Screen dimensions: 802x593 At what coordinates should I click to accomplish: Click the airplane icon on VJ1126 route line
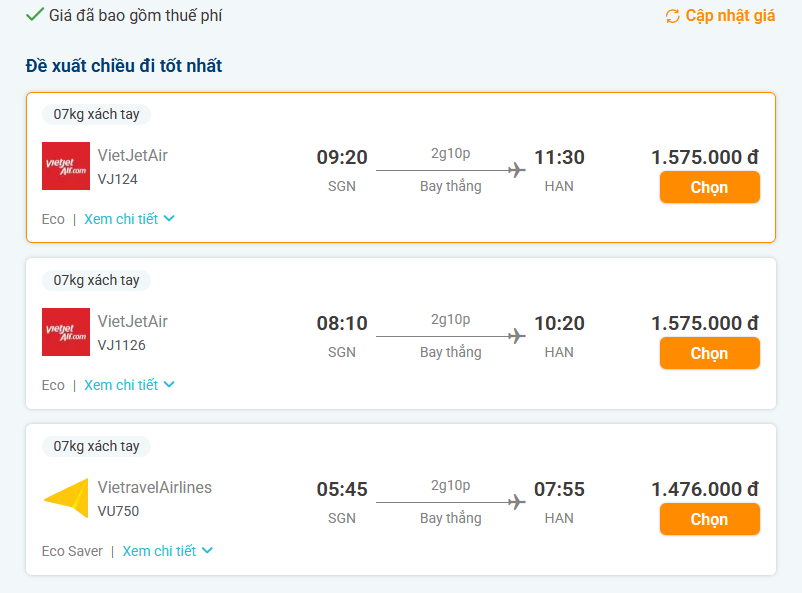517,336
